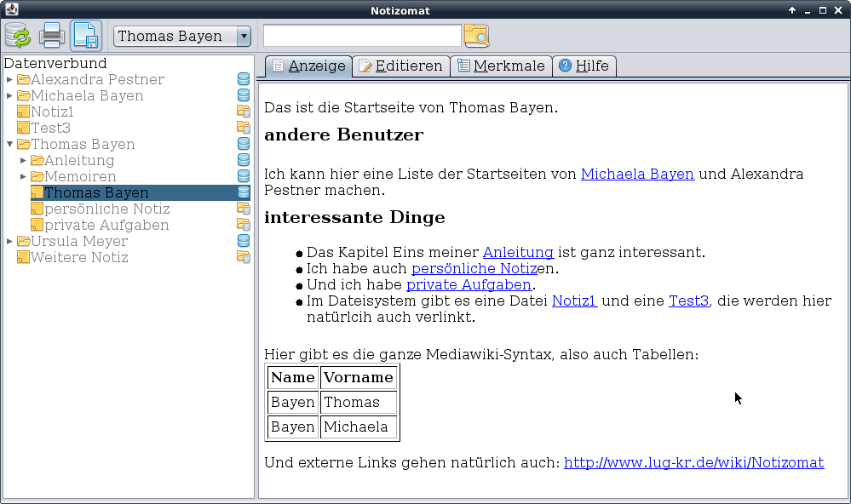Image resolution: width=851 pixels, height=504 pixels.
Task: Click the folder search icon
Action: 476,36
